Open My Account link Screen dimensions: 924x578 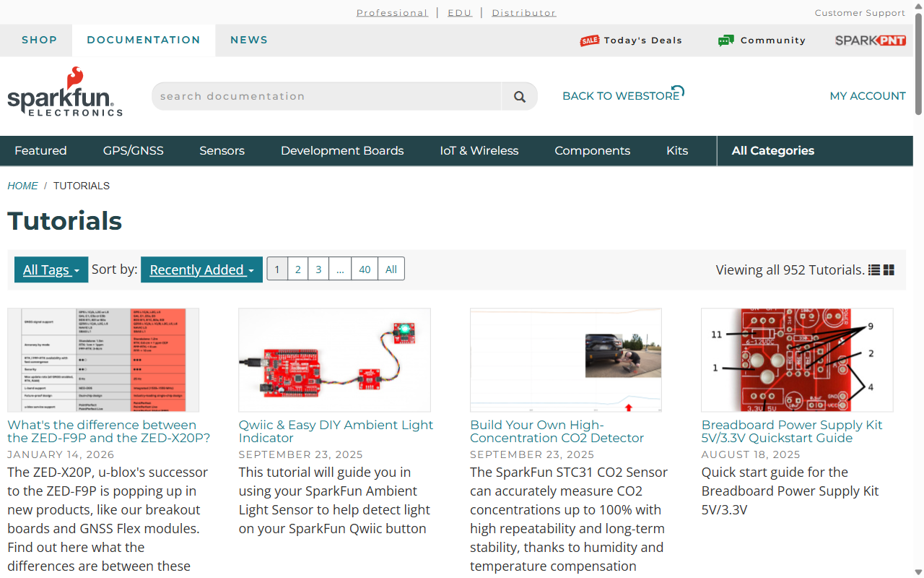[868, 96]
